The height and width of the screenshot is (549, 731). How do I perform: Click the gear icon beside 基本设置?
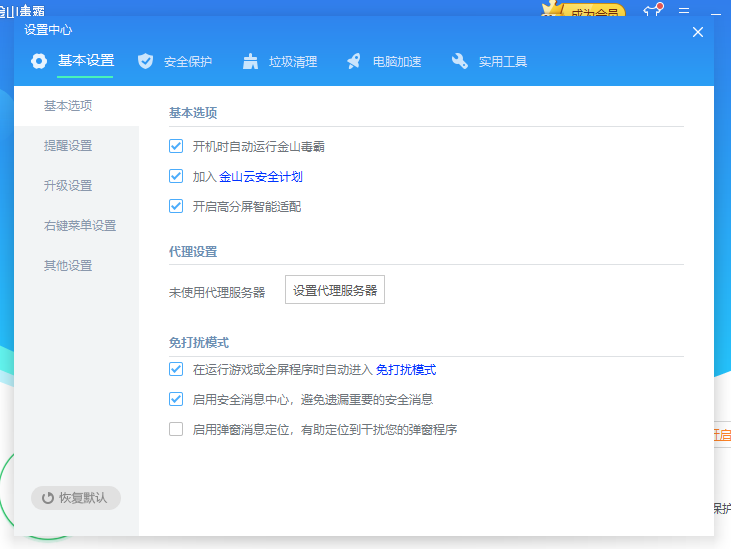pyautogui.click(x=39, y=61)
